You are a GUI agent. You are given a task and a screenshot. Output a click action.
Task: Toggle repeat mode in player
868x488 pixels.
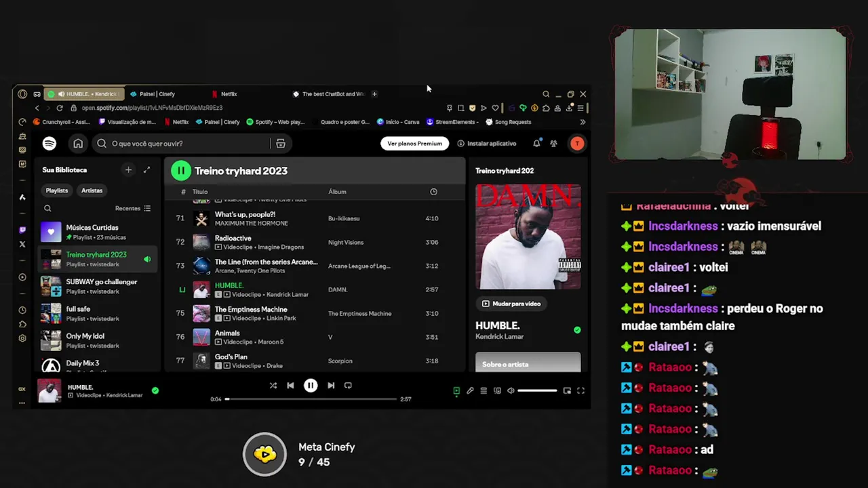[348, 386]
